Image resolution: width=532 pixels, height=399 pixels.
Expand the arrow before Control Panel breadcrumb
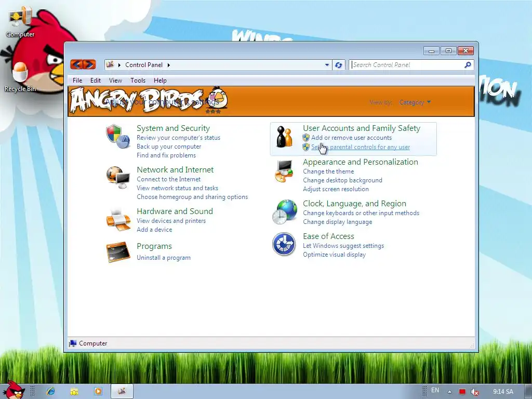[x=119, y=65]
